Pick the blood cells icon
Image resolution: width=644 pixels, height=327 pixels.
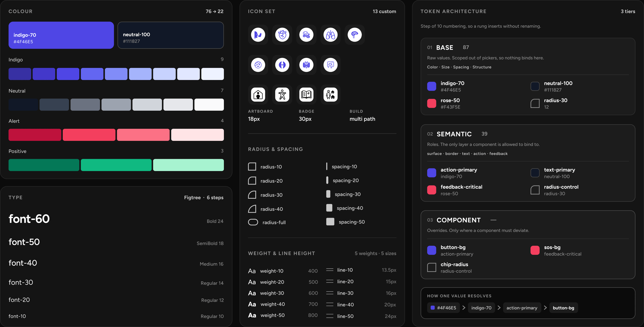click(306, 35)
